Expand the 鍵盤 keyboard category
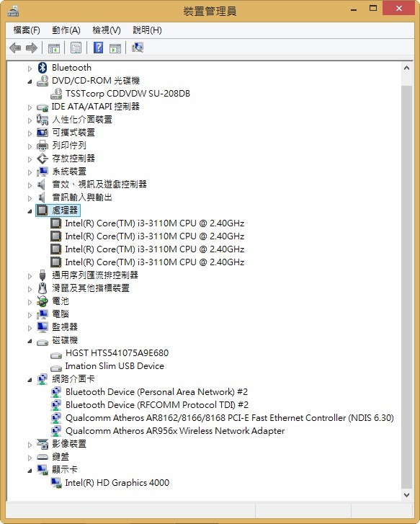Viewport: 420px width, 524px height. click(30, 458)
